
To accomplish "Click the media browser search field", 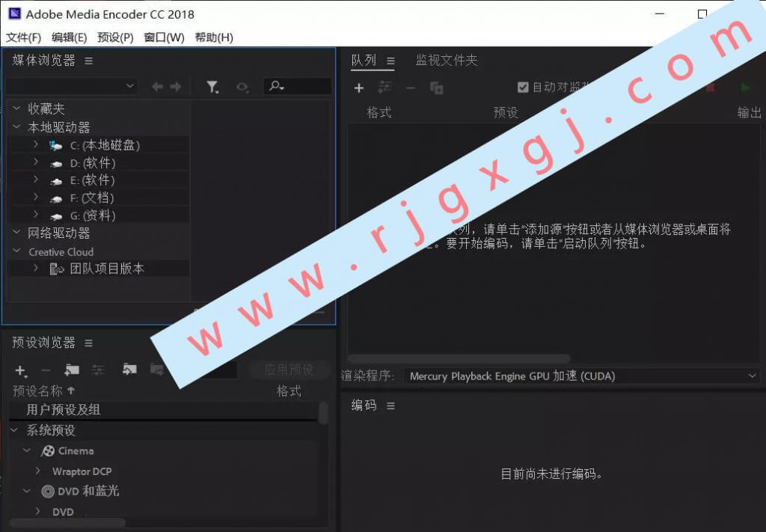I will [298, 87].
